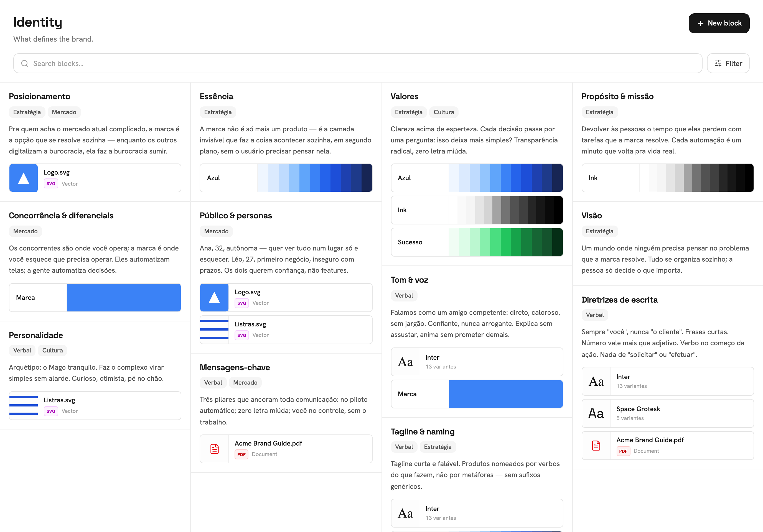Viewport: 763px width, 532px height.
Task: Click the search magnifier icon
Action: click(25, 63)
